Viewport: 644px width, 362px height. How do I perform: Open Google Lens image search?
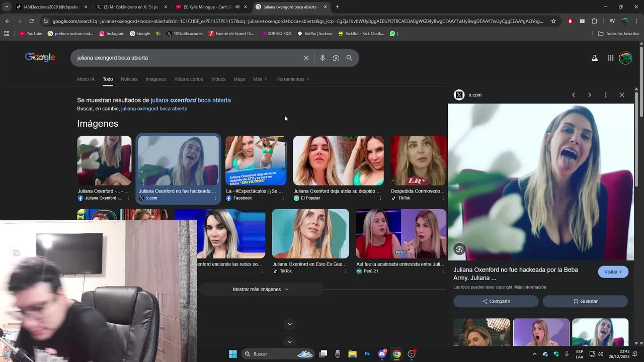click(x=336, y=58)
